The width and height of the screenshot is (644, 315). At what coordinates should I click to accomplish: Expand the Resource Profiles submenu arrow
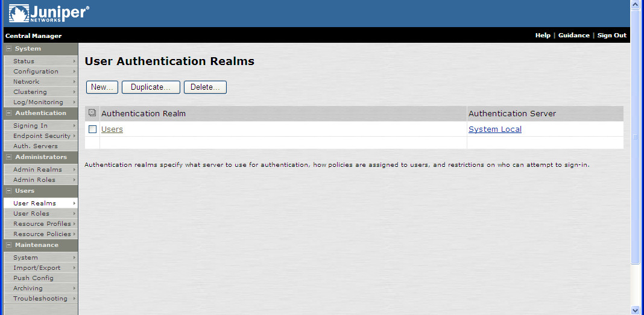pos(75,224)
